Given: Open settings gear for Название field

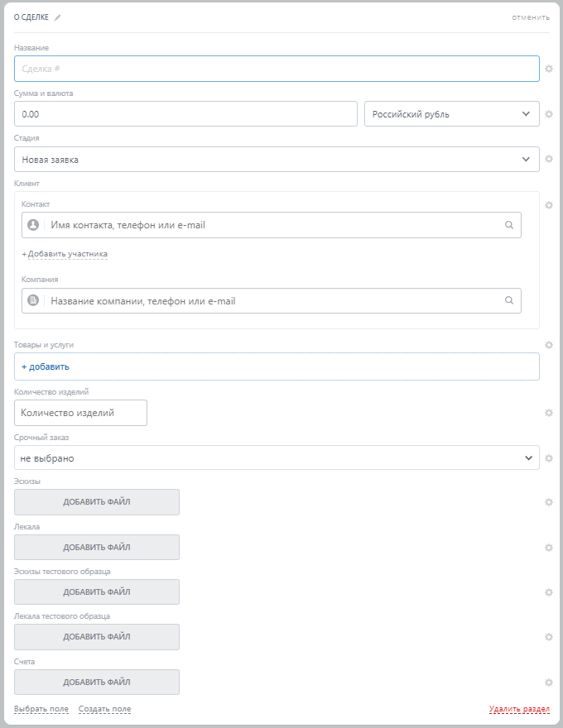Looking at the screenshot, I should tap(548, 69).
